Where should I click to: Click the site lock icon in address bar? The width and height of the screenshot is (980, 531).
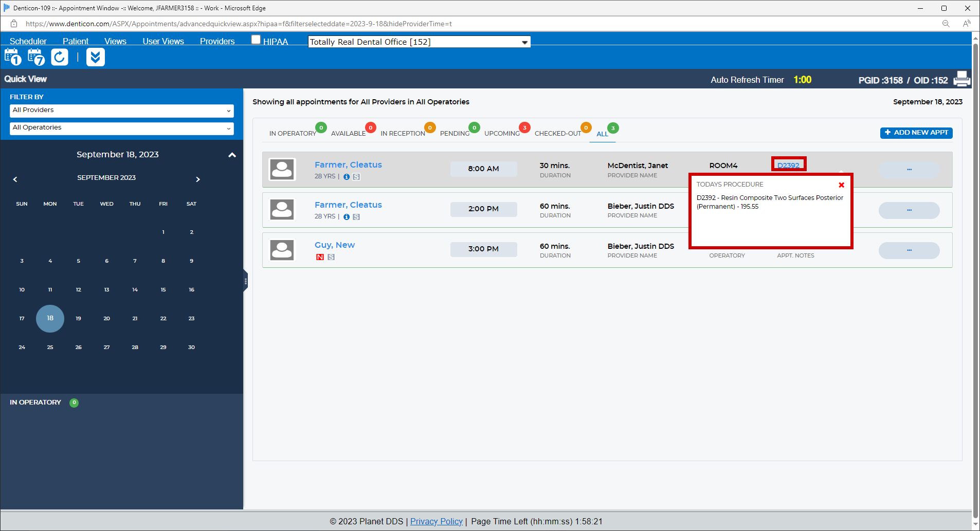click(14, 24)
